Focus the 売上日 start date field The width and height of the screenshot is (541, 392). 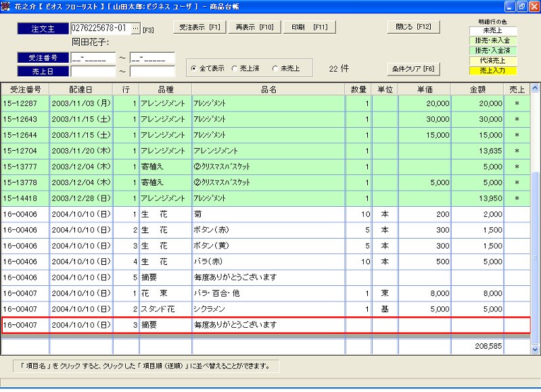coord(93,72)
